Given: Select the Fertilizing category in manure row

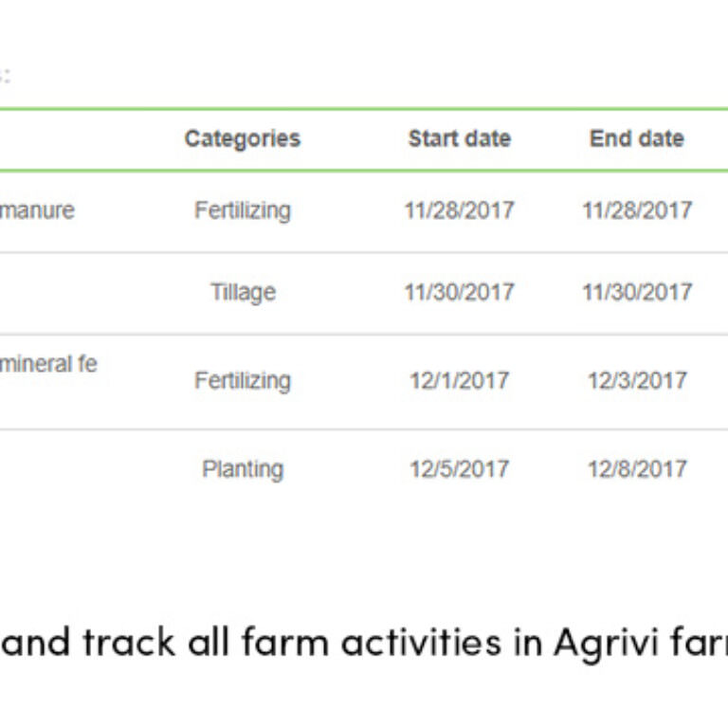Looking at the screenshot, I should pyautogui.click(x=243, y=210).
